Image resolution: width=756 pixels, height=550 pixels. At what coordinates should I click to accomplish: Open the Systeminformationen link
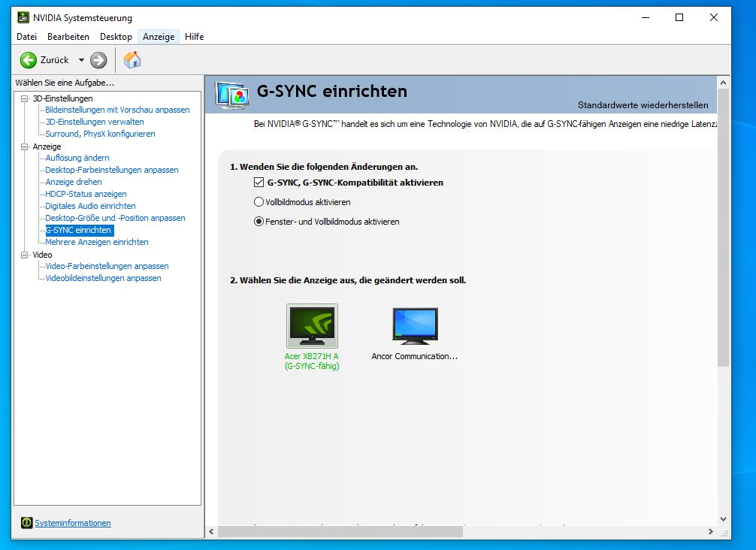pos(73,523)
